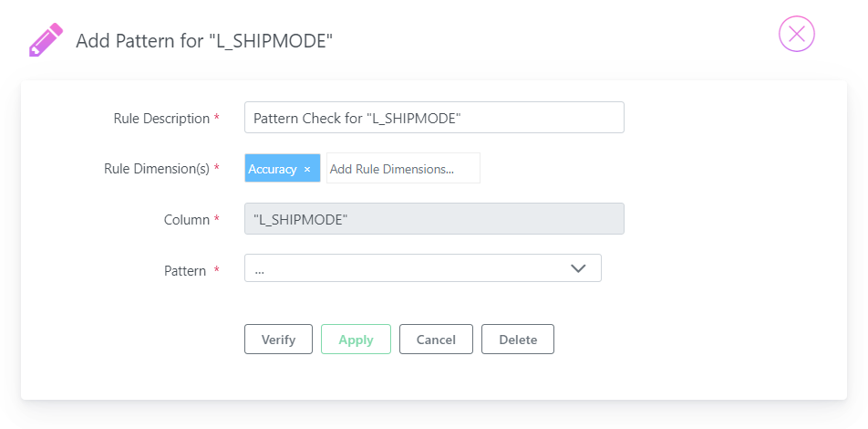Apply the pattern rule
Viewport: 868px width, 429px height.
pyautogui.click(x=356, y=340)
